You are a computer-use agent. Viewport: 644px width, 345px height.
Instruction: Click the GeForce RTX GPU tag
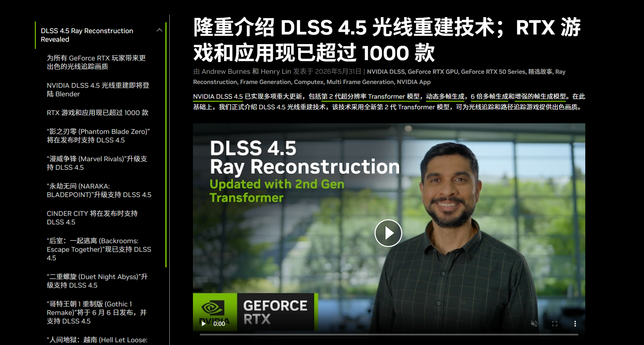click(433, 72)
